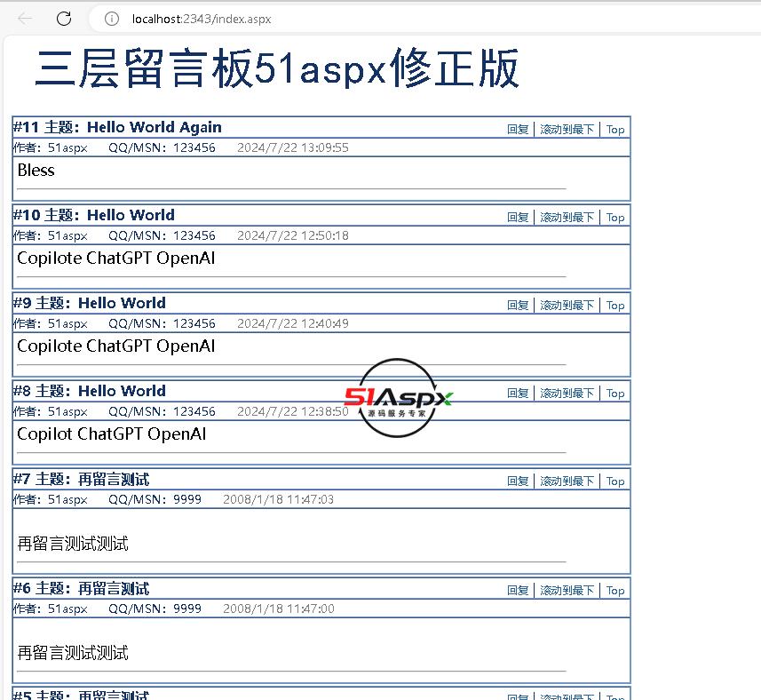Reply to post #10
The width and height of the screenshot is (761, 700).
[518, 218]
